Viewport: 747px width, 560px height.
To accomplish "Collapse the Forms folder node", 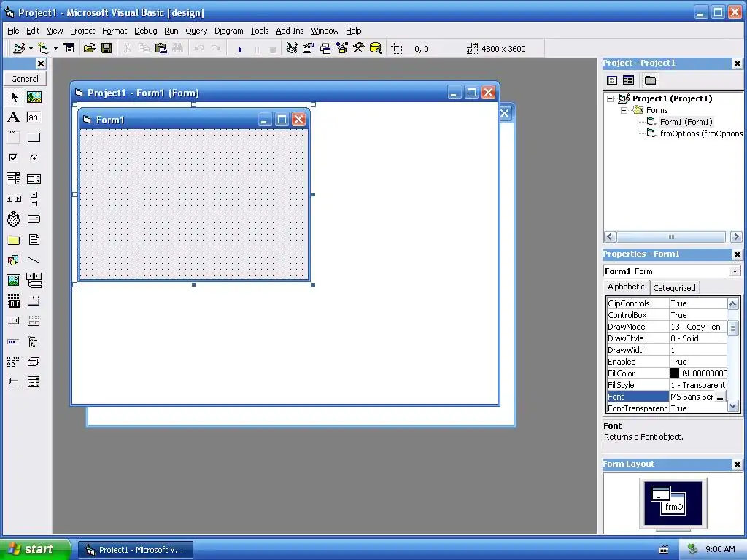I will 624,111.
